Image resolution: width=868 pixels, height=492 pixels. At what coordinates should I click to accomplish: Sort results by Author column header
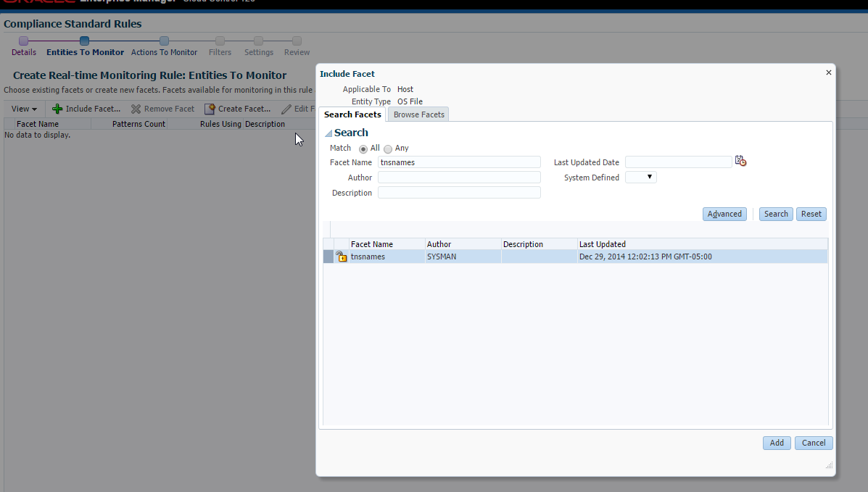(463, 244)
